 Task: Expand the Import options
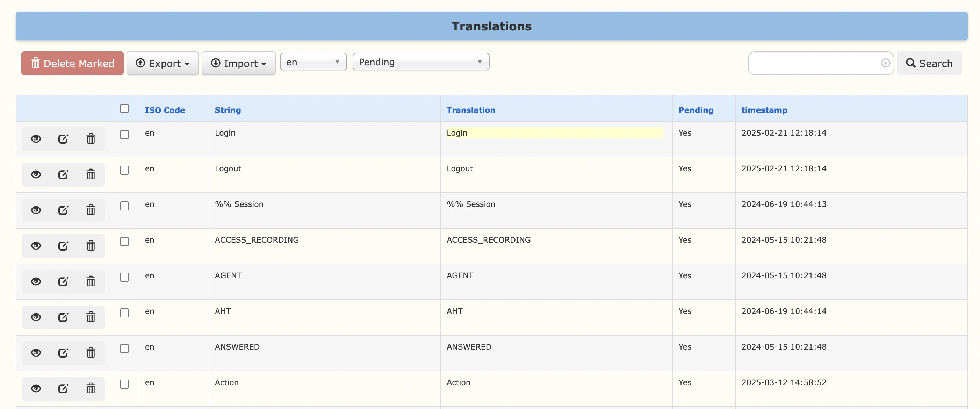click(x=238, y=63)
